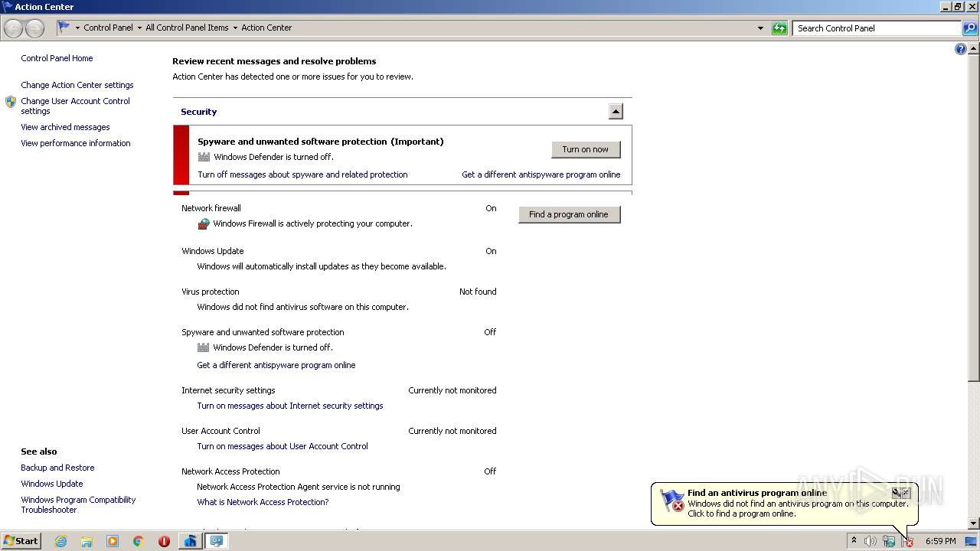Expand the root flag breadcrumb arrow
Viewport: 980px width, 551px height.
[77, 28]
